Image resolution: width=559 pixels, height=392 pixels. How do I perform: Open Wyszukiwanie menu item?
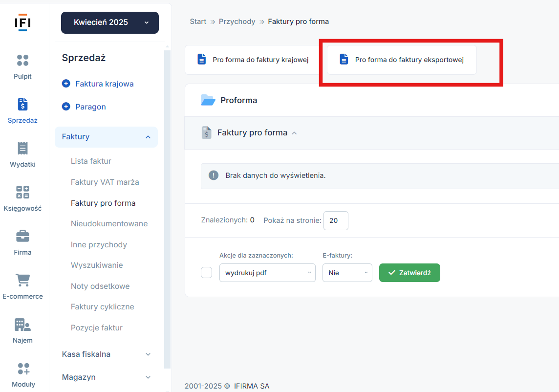coord(97,265)
